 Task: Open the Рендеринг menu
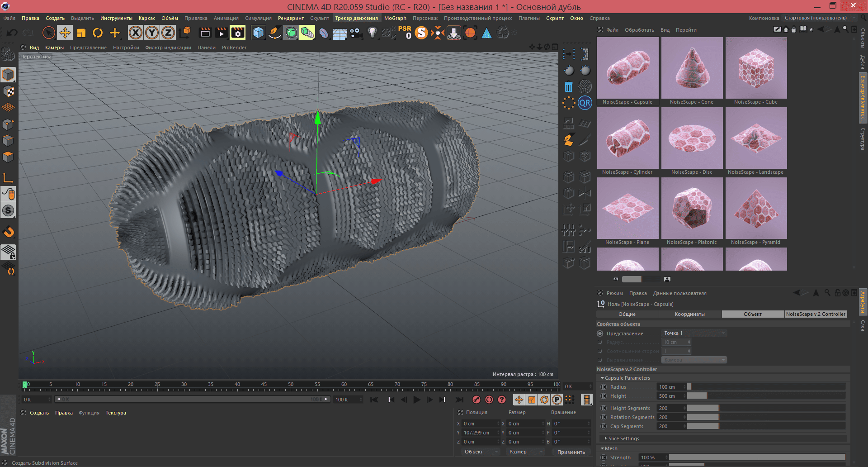[291, 18]
